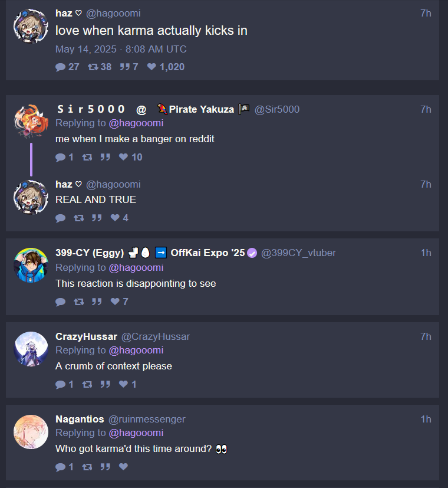Open @hagooomi link in CrazyHussar's reply
This screenshot has height=488, width=448.
click(x=136, y=350)
